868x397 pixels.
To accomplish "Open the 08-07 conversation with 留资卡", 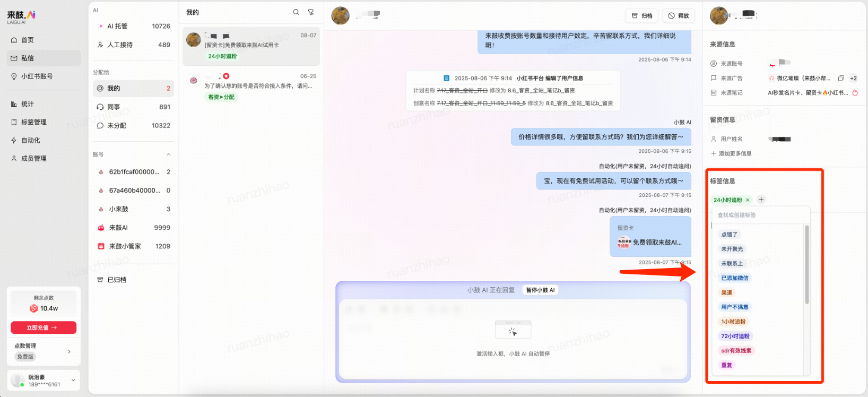I will (x=251, y=46).
